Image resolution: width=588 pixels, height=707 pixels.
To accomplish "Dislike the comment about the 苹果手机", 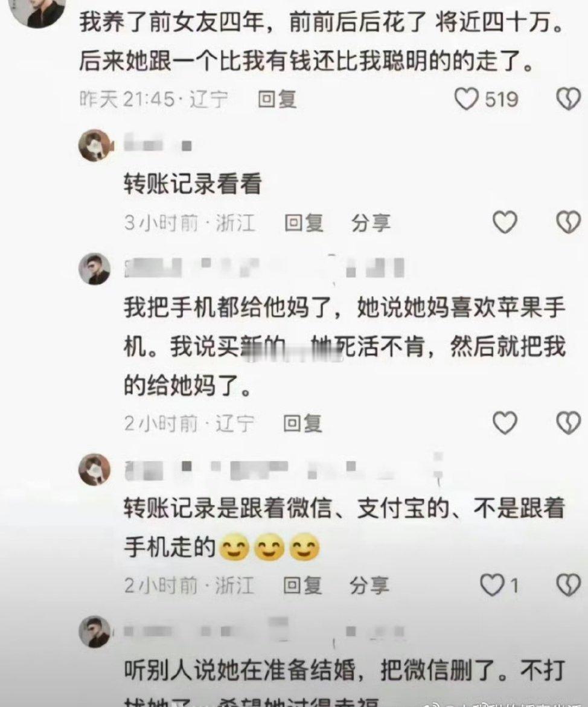I will (x=568, y=423).
